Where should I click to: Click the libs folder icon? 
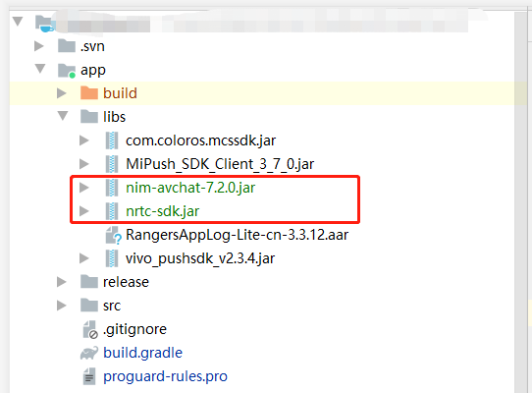click(x=89, y=117)
